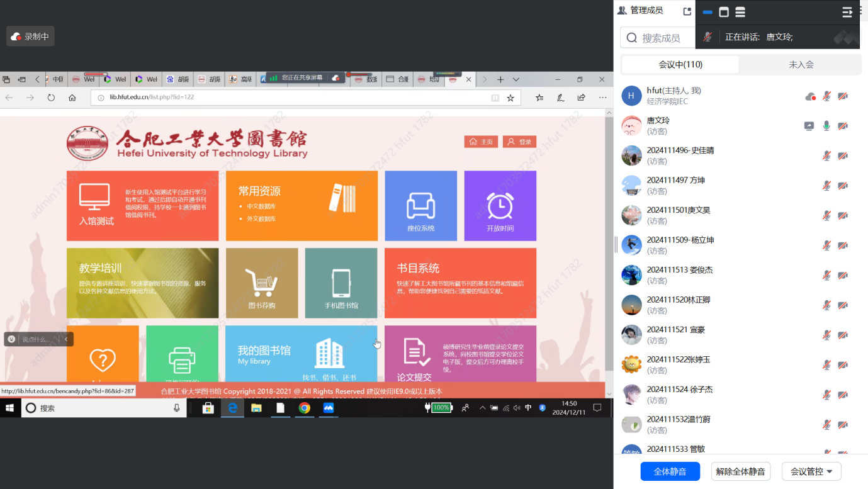Expand the 会议管控 dropdown

point(811,471)
